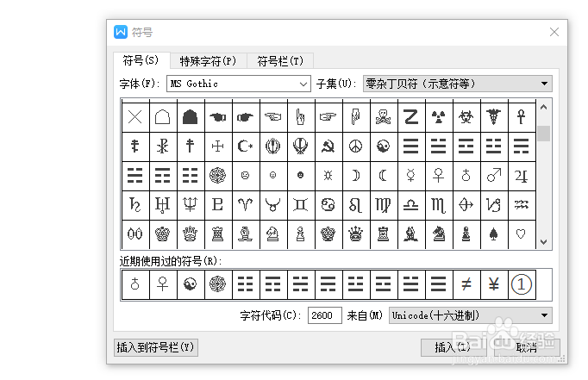Select the black chess knight symbol
The width and height of the screenshot is (588, 380).
click(x=438, y=234)
